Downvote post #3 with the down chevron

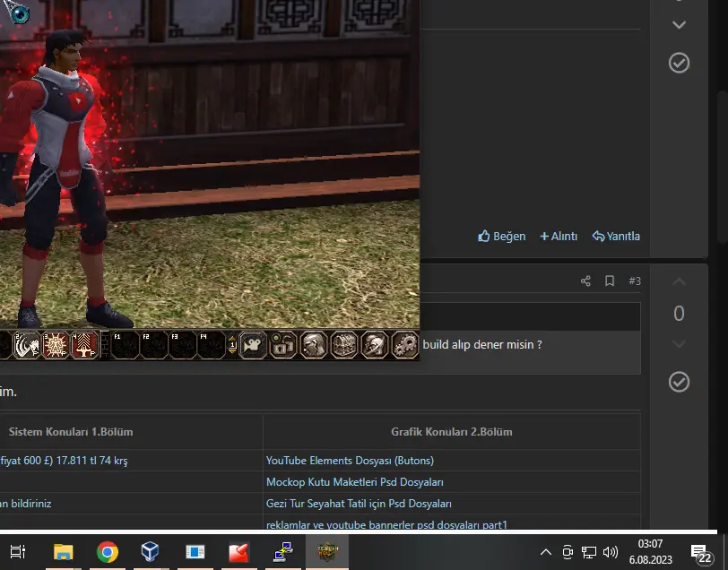[x=679, y=344]
